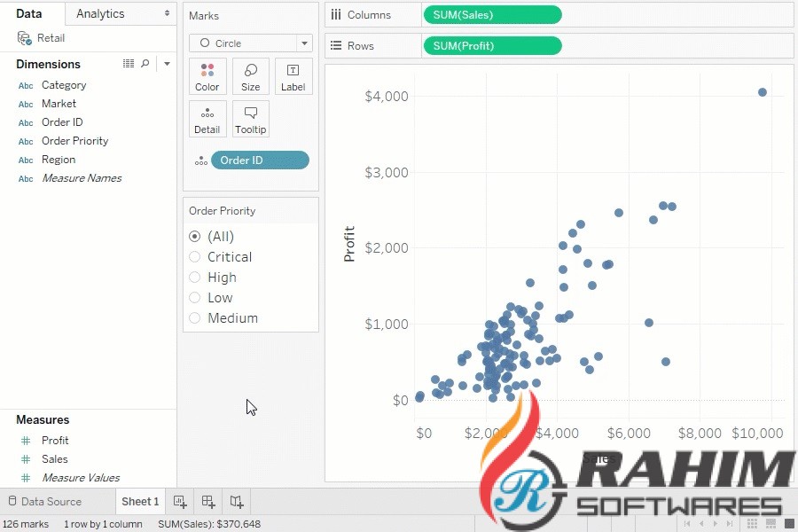Click the detail icon beside Order ID pill
The height and width of the screenshot is (532, 798).
(x=201, y=160)
